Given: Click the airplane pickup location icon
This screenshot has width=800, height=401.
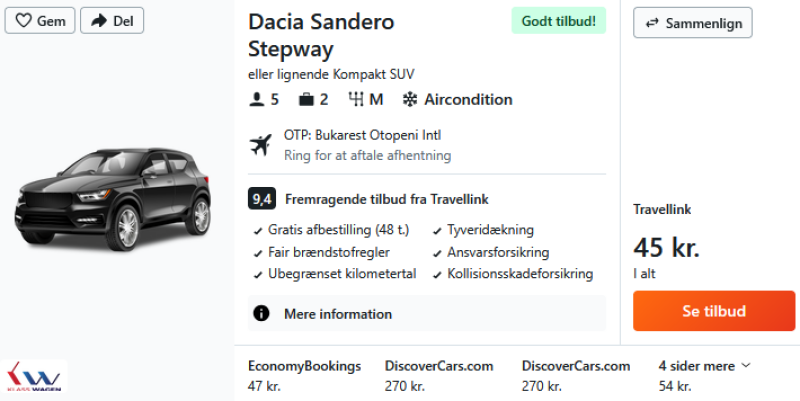Looking at the screenshot, I should click(261, 145).
